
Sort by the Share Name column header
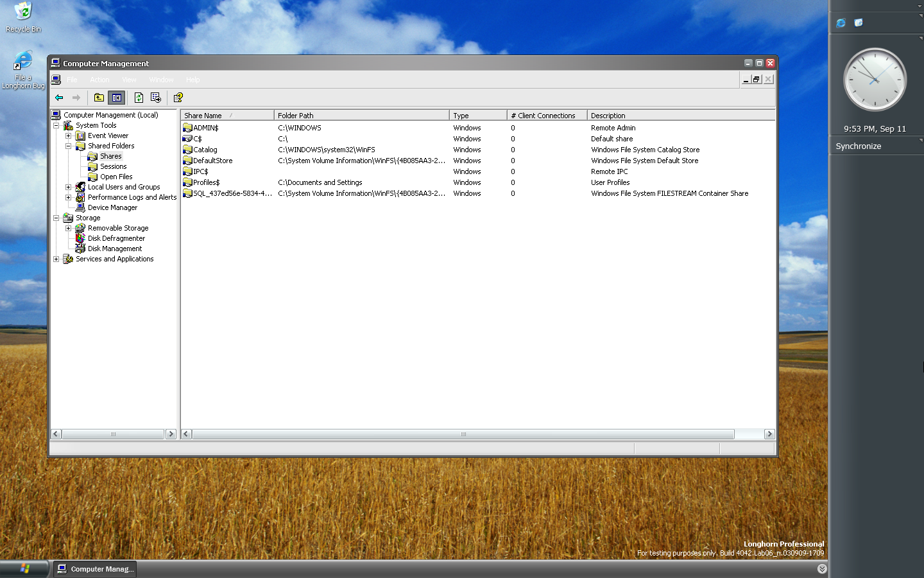pos(227,116)
